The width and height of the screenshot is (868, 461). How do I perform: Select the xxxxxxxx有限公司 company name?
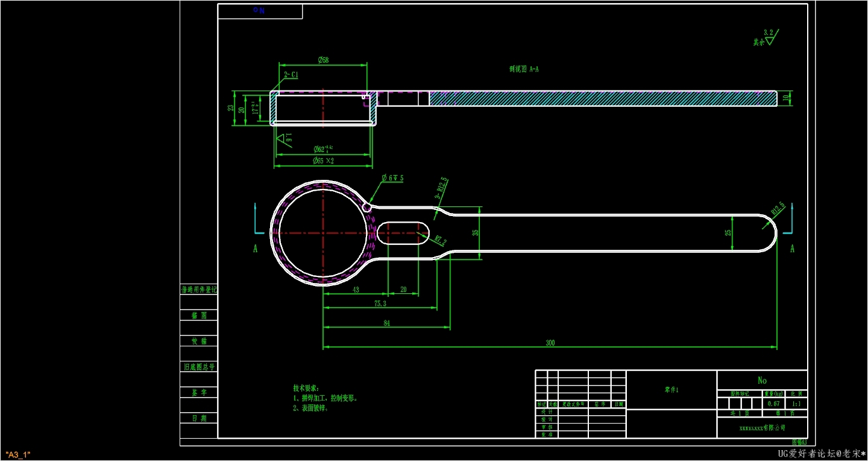tap(762, 427)
